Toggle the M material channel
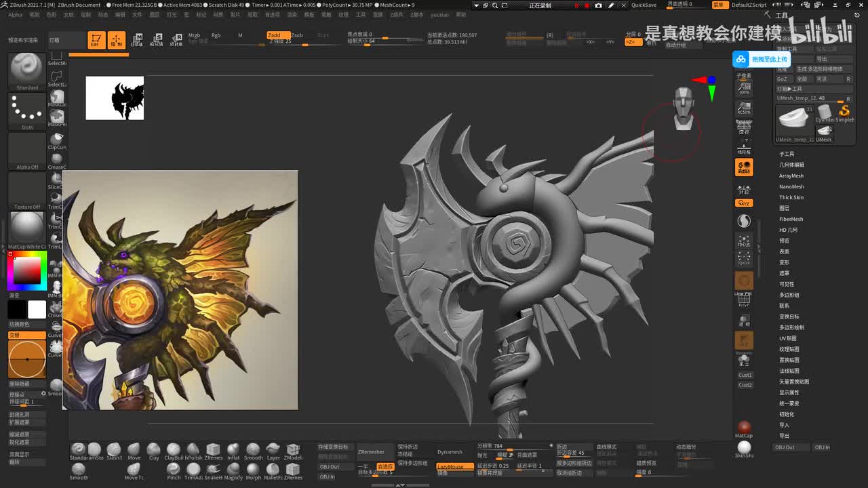Screen dimensions: 868x488 tap(240, 35)
